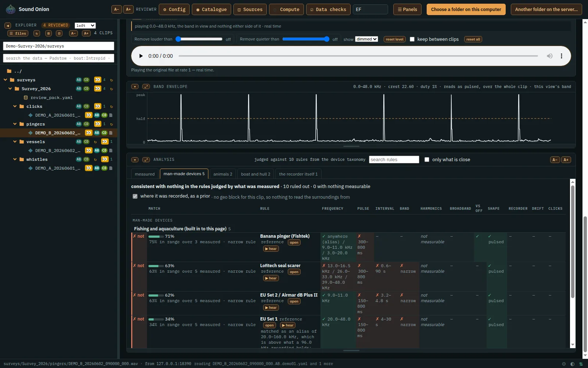Collapse the surveys folder tree chevron
588x368 pixels.
(x=5, y=80)
